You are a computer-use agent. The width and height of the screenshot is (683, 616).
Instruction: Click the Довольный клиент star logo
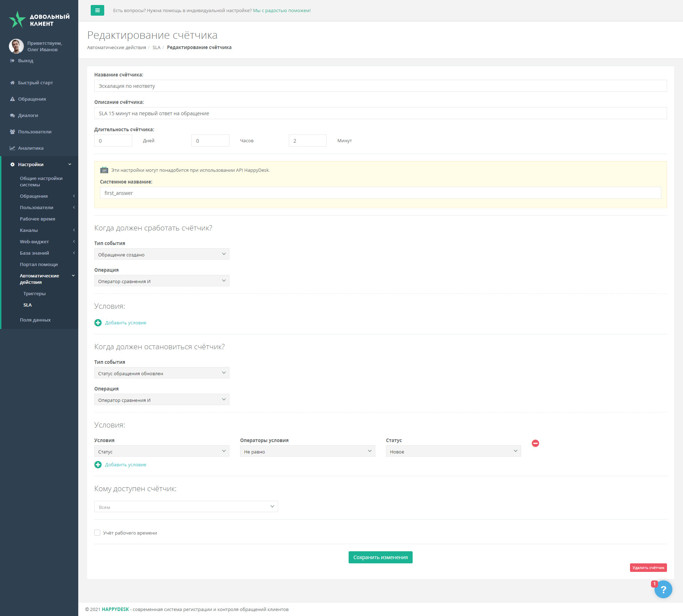click(17, 19)
